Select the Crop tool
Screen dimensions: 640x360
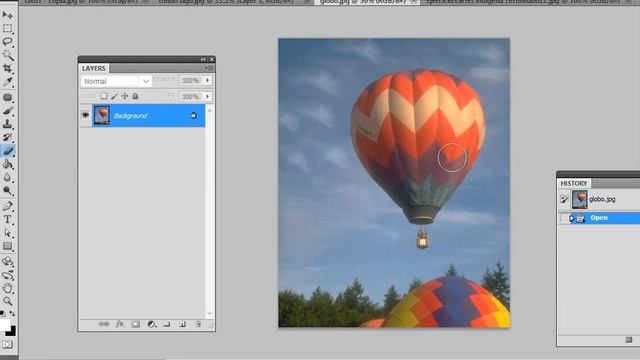tap(7, 68)
